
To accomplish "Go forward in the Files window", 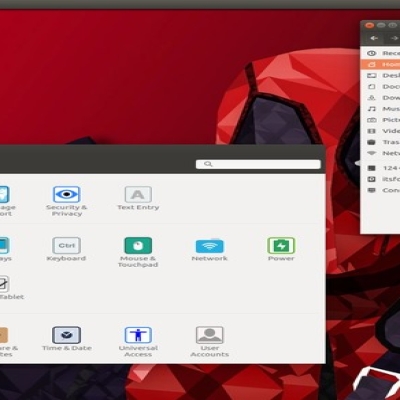I will point(393,38).
